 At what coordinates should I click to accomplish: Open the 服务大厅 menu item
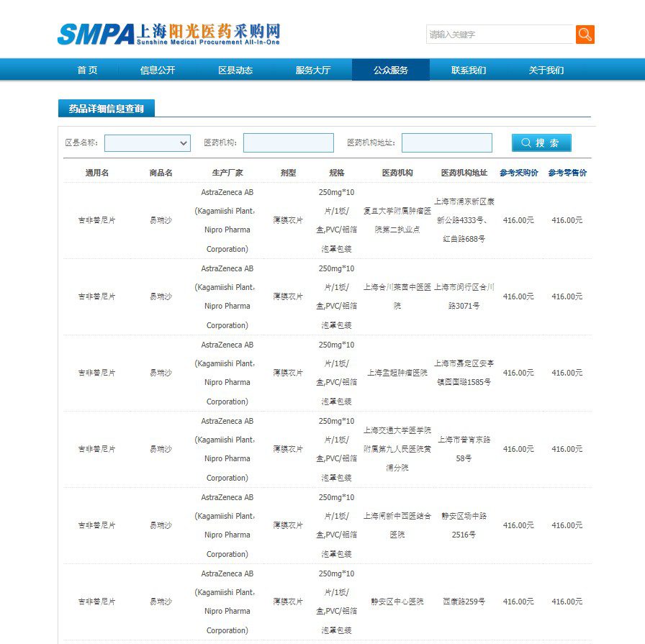(313, 70)
